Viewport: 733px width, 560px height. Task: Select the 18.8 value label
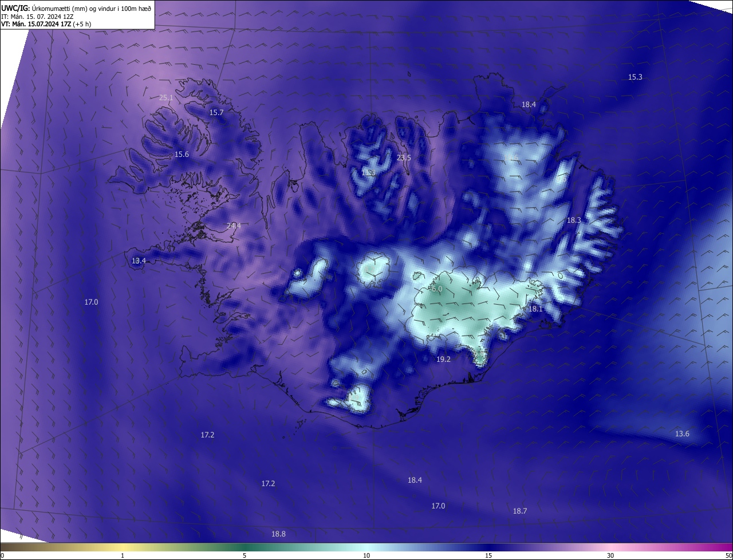coord(278,534)
